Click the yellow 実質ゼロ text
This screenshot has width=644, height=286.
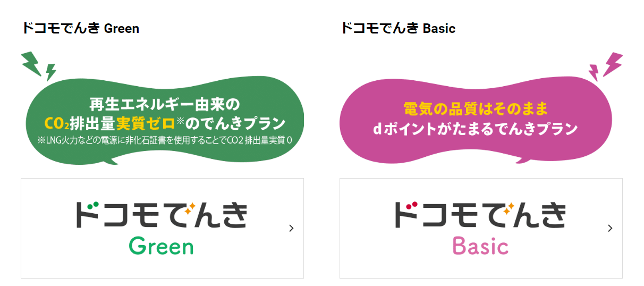146,123
